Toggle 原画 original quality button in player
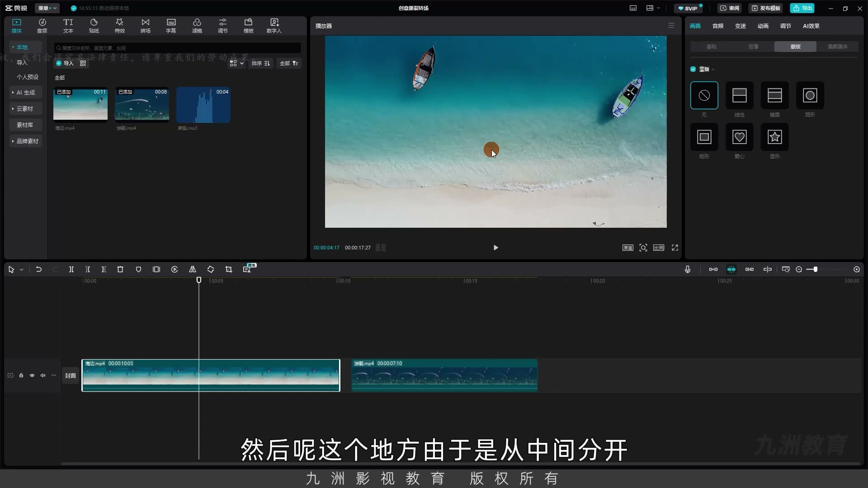The height and width of the screenshot is (488, 868). [x=628, y=248]
